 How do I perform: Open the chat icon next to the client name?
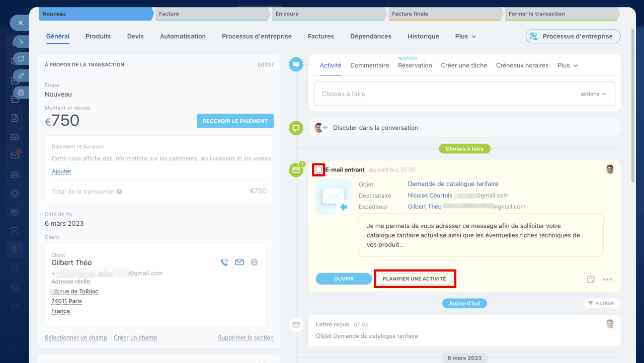click(x=254, y=262)
